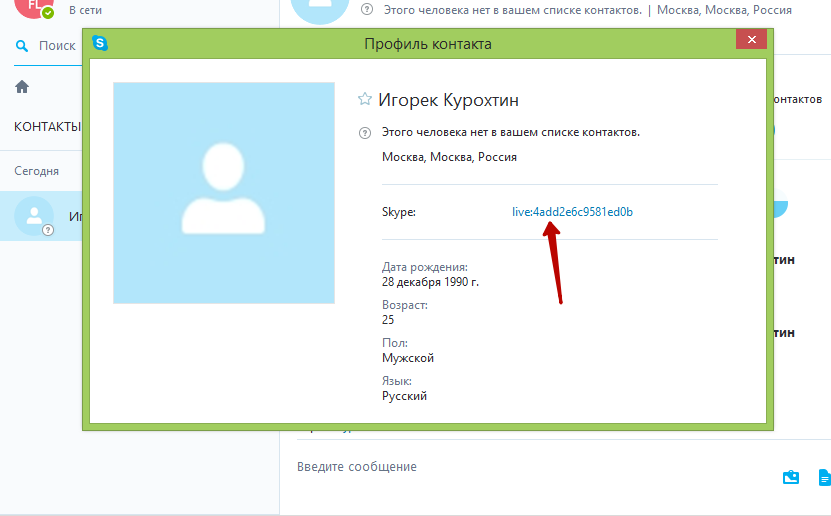831x516 pixels.
Task: Select the contact avatar in today's list
Action: point(34,216)
